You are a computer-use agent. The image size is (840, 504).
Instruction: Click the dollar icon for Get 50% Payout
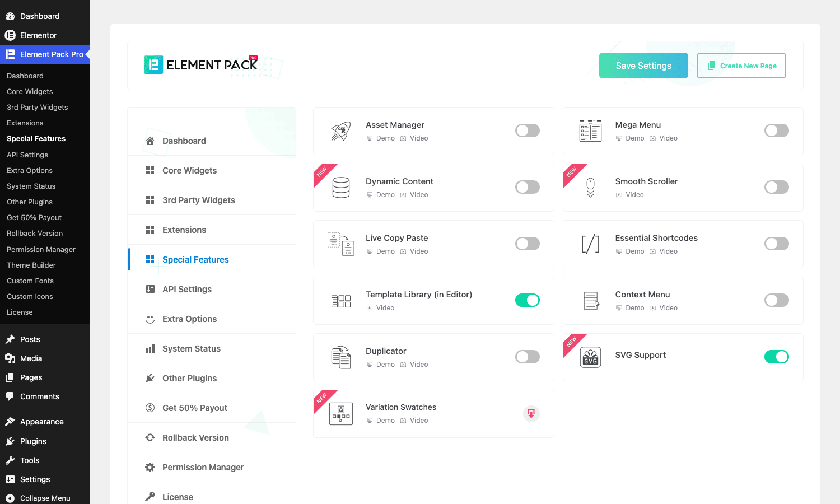[150, 408]
